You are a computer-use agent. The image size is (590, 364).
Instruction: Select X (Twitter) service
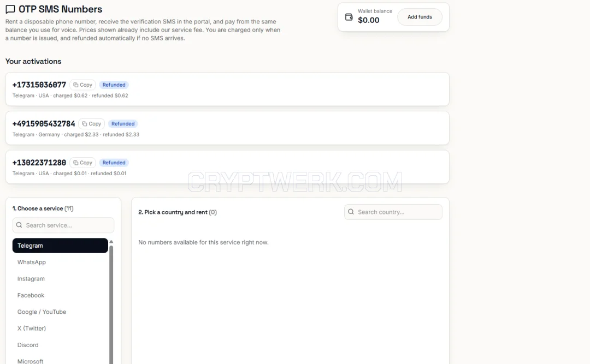[x=60, y=329]
